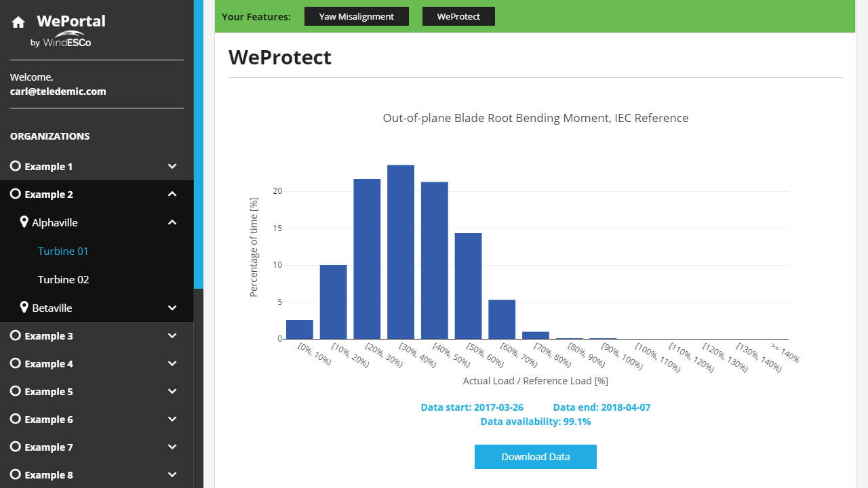
Task: Expand Example 6 with its chevron
Action: 172,419
